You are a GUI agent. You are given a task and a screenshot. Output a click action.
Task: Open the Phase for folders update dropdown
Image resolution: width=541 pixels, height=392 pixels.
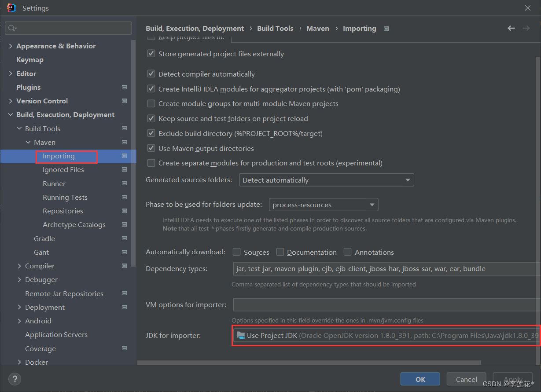click(324, 205)
